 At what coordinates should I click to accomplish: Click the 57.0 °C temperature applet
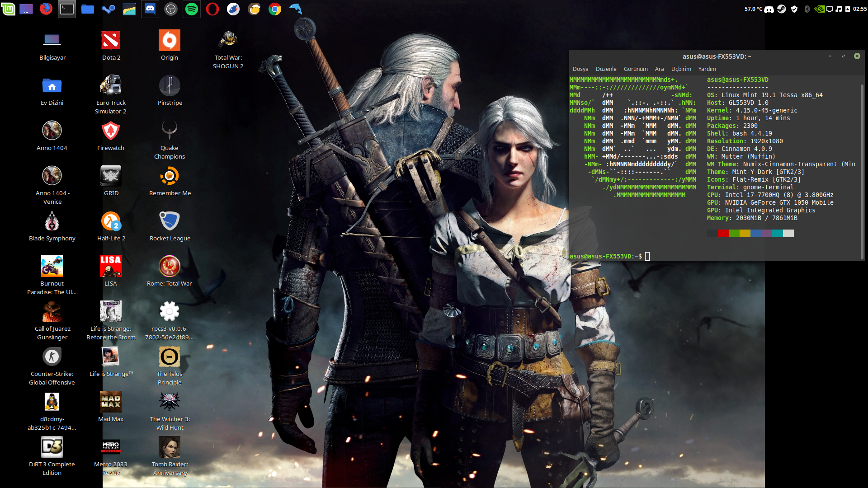pos(753,9)
